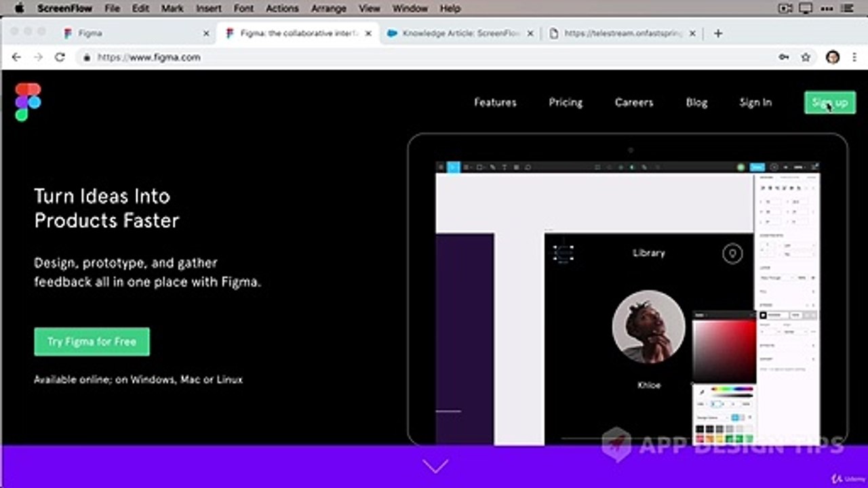Bookmark this page with the star icon
The image size is (868, 488).
pyautogui.click(x=806, y=58)
